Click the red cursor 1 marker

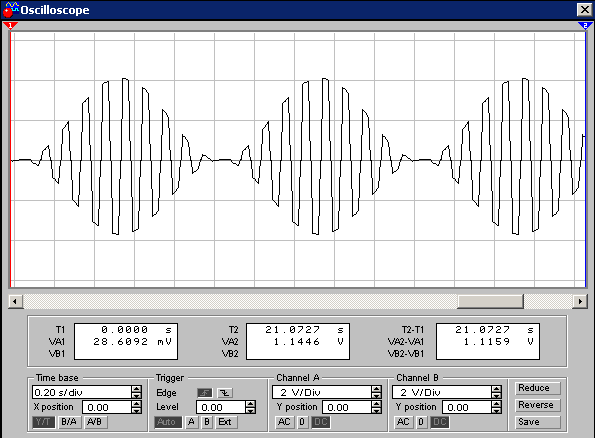[x=10, y=25]
